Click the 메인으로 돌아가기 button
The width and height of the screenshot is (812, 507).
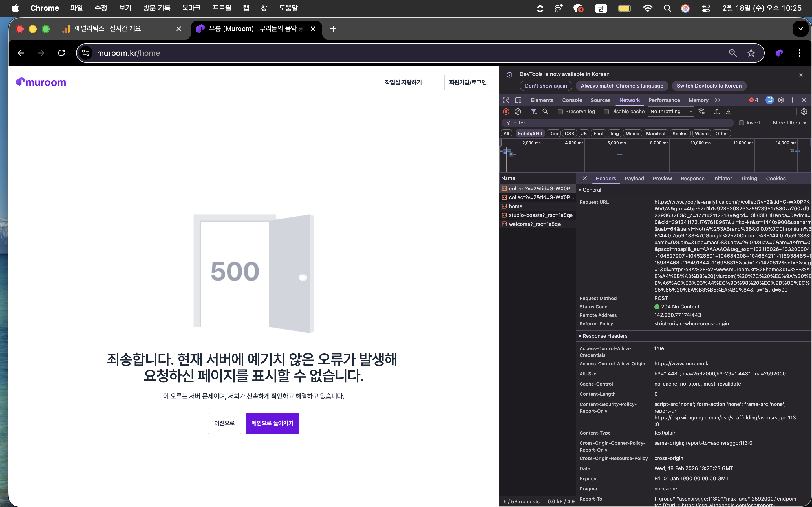click(272, 423)
